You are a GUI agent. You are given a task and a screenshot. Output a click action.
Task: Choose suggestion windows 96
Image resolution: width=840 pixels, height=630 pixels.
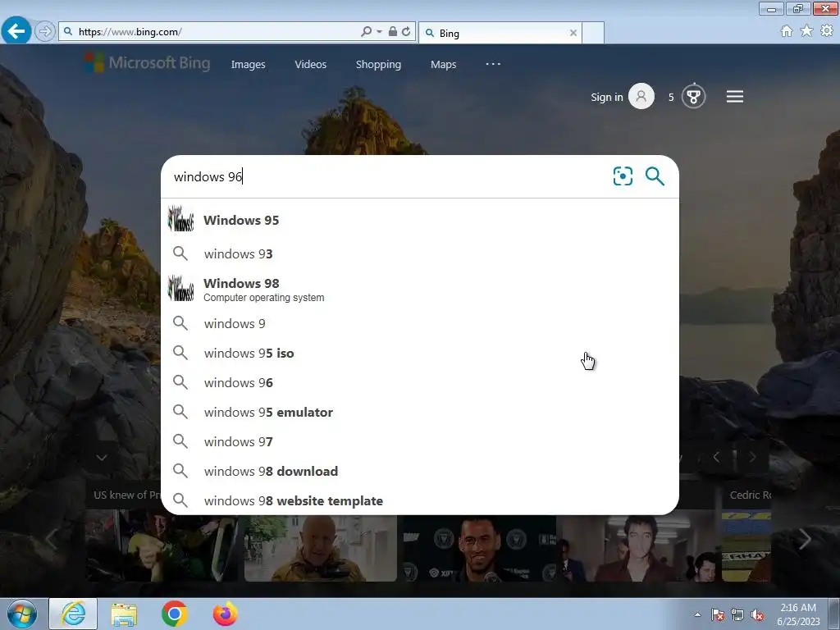[420, 382]
